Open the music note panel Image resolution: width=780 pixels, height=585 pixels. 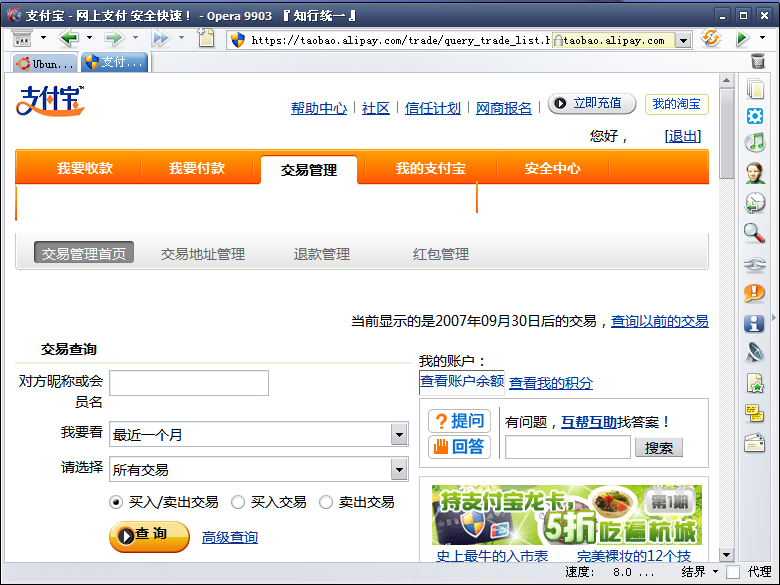click(755, 143)
